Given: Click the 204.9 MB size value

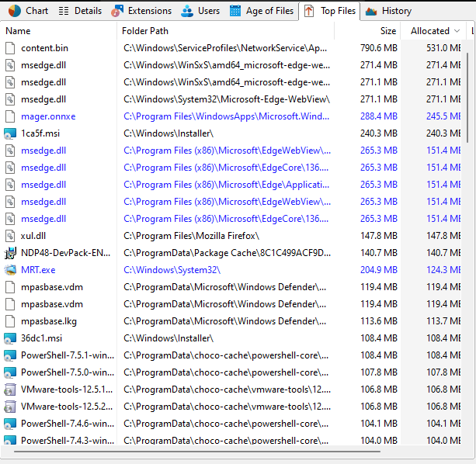Looking at the screenshot, I should [x=379, y=270].
